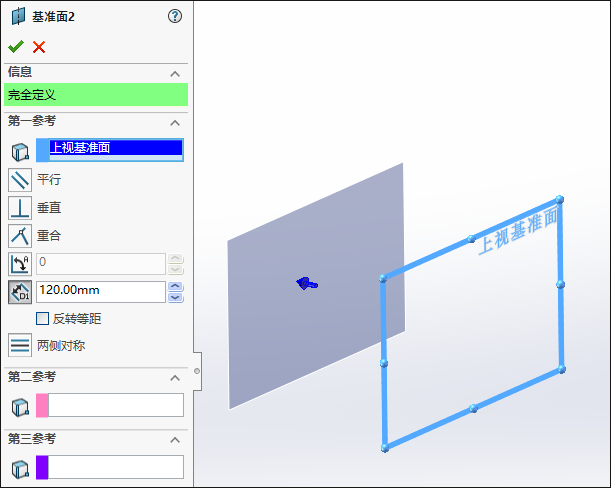
Task: Click the panel collapse handle on divider
Action: [197, 371]
